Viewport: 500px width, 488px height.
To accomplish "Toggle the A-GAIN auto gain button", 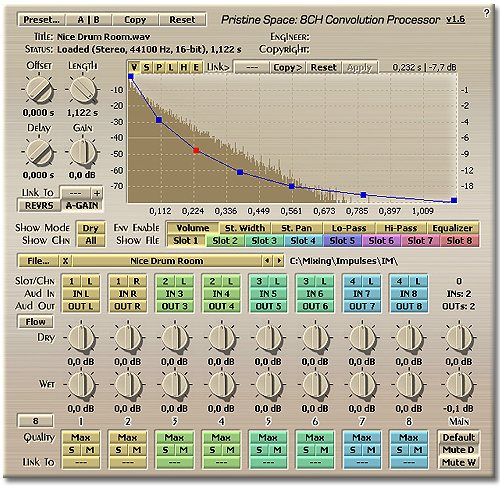I will pos(82,205).
